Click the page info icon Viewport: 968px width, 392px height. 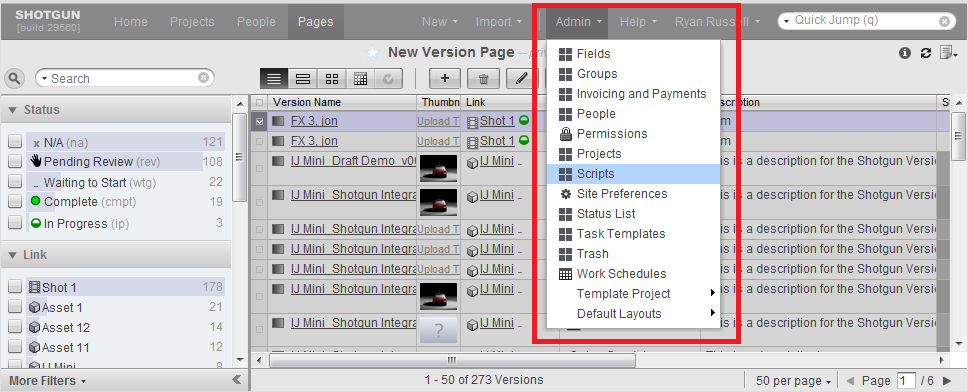905,53
